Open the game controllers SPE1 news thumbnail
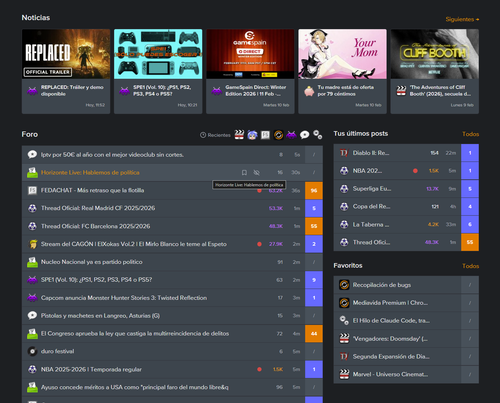The image size is (500, 403). coord(158,54)
